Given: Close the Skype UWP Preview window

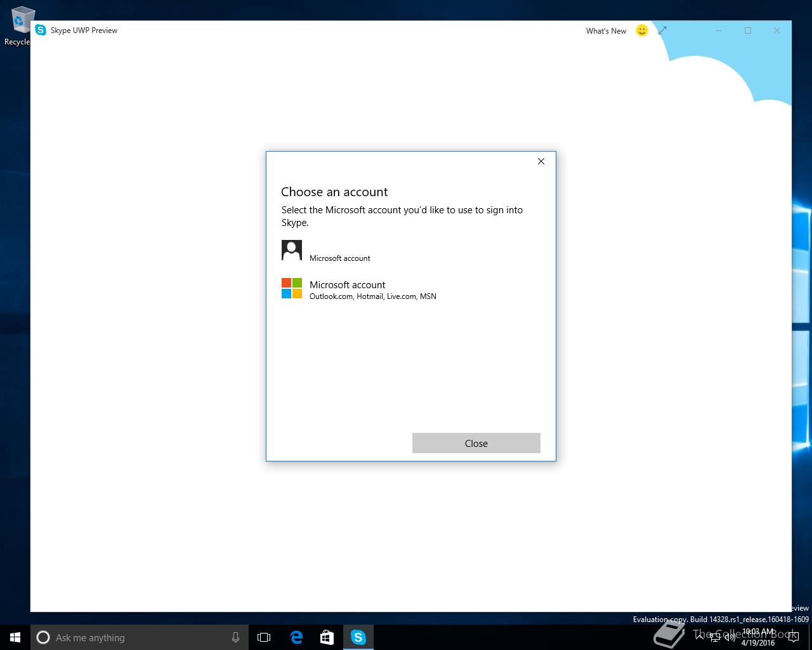Looking at the screenshot, I should [777, 30].
